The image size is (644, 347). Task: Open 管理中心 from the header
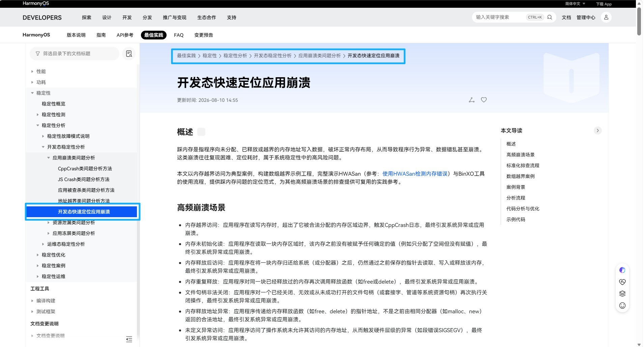[586, 18]
